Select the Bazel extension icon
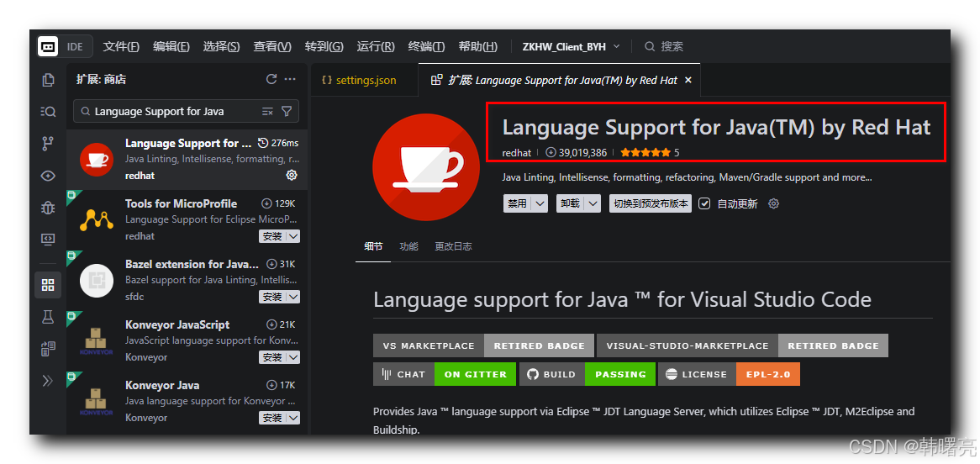This screenshot has height=464, width=980. [x=97, y=280]
